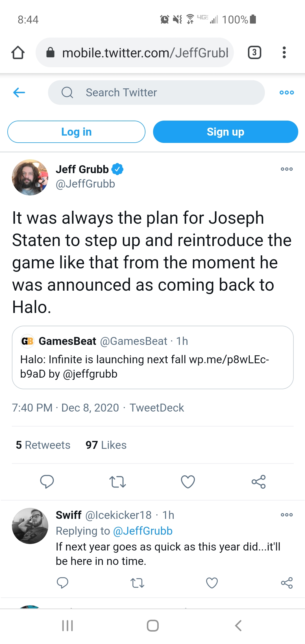
Task: Open the quoted GamesBeat tweet card
Action: click(x=152, y=357)
